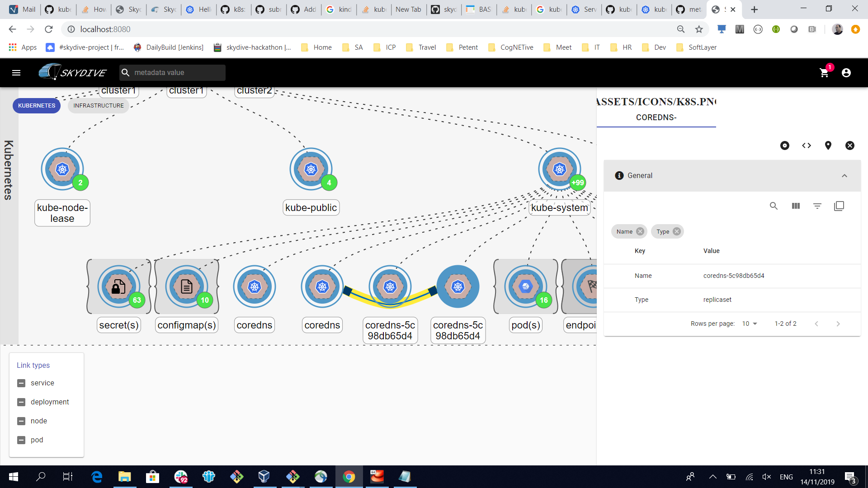Screen dimensions: 868x488
Task: Expand the kube-system namespace node
Action: pyautogui.click(x=560, y=169)
